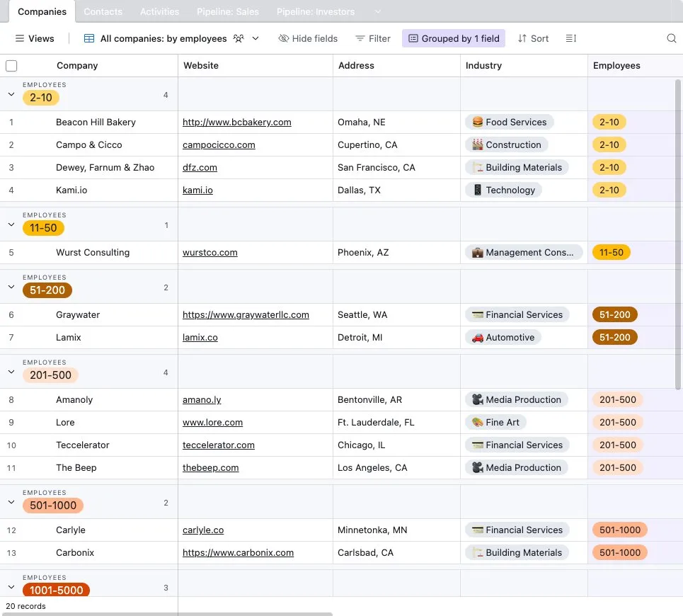Viewport: 683px width, 616px height.
Task: Open the www.lore.com link
Action: click(212, 422)
